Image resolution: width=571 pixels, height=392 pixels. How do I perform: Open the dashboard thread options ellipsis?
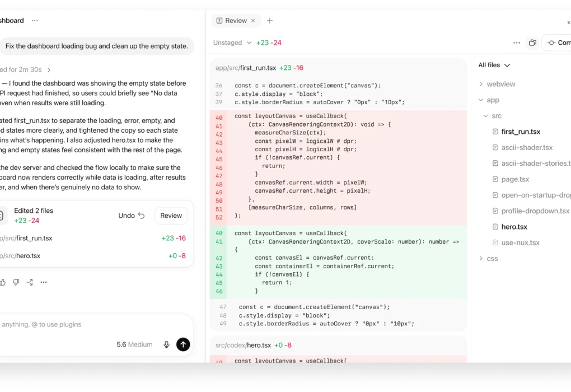pos(35,20)
